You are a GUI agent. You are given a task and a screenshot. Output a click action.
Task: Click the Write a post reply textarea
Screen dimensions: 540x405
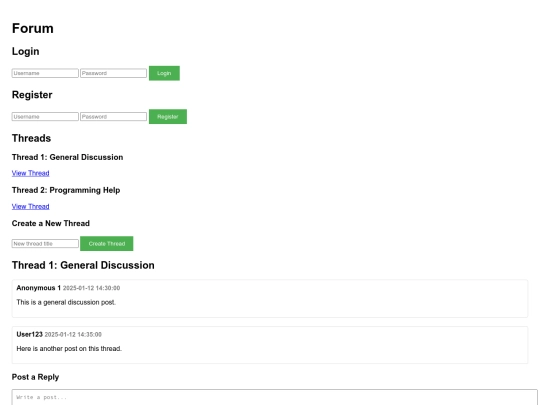pos(274,397)
